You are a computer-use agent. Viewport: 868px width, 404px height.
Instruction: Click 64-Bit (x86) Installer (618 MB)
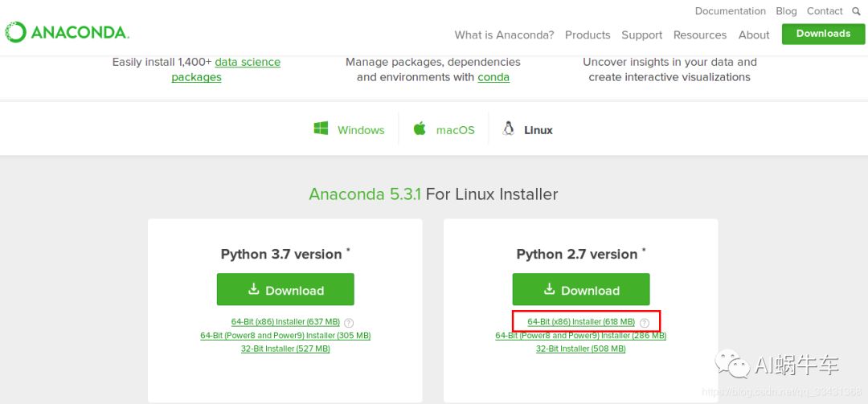(x=581, y=321)
